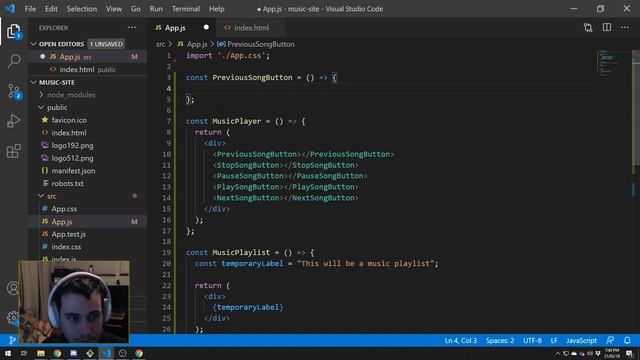Open Task View on the taskbar
This screenshot has height=360, width=640.
coord(24,353)
